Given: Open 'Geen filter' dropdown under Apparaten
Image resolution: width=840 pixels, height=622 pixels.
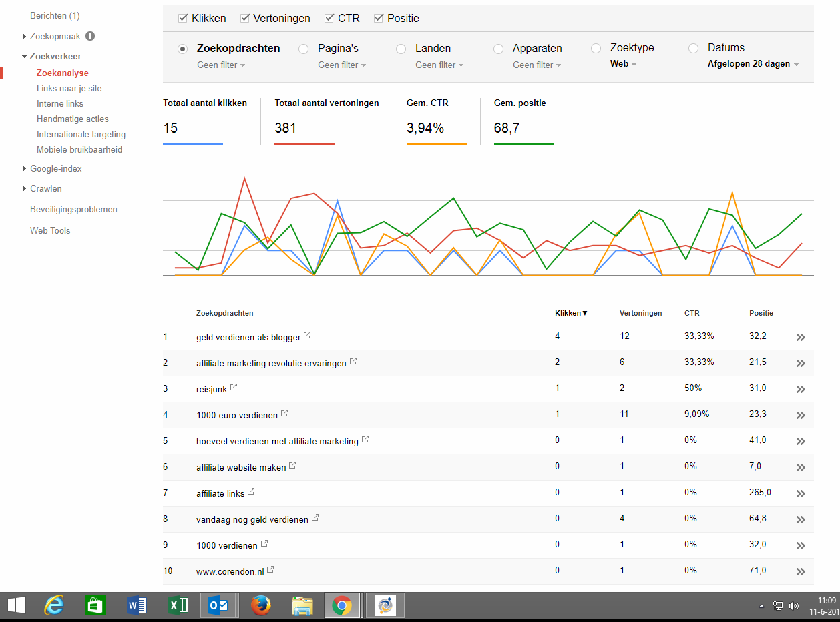Looking at the screenshot, I should click(537, 65).
